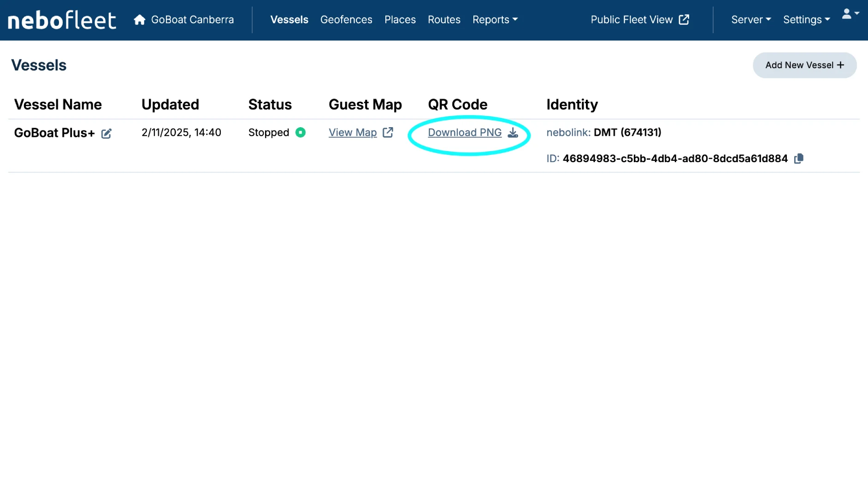Open the View Map link
Image resolution: width=868 pixels, height=480 pixels.
click(x=353, y=133)
